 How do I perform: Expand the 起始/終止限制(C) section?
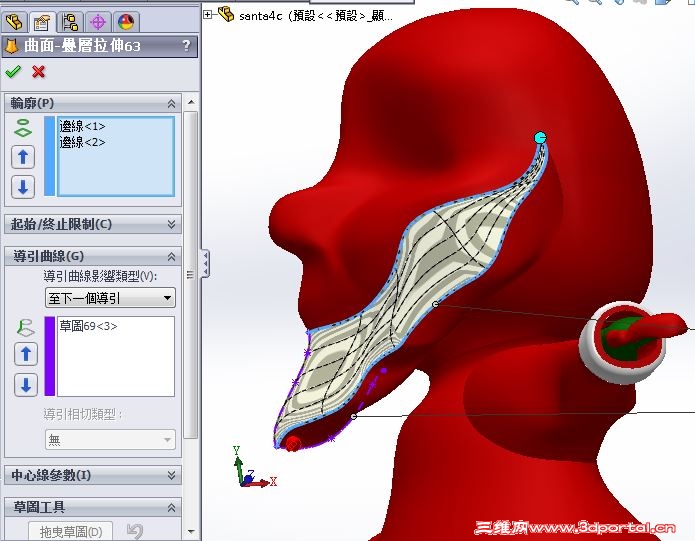(172, 224)
